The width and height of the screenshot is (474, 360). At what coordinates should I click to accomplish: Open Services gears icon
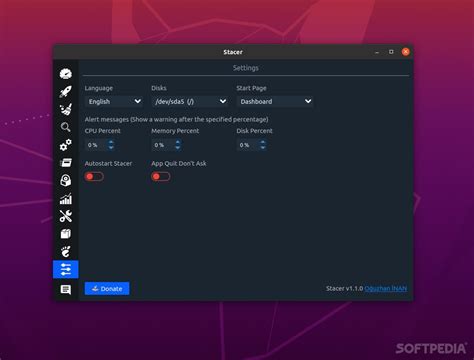[66, 145]
